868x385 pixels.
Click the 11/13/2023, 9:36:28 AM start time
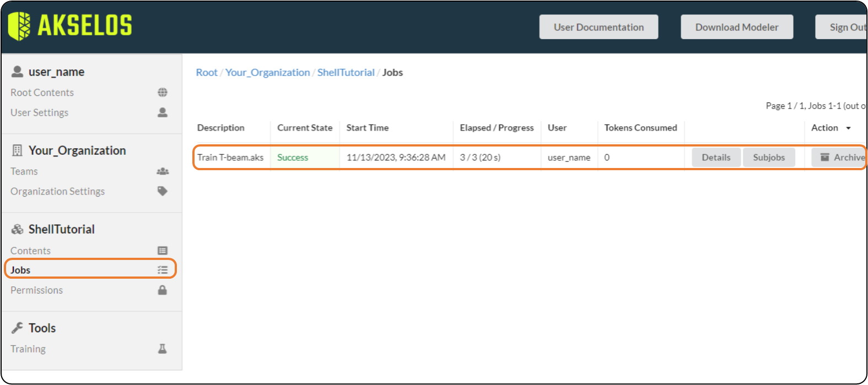[x=396, y=158]
